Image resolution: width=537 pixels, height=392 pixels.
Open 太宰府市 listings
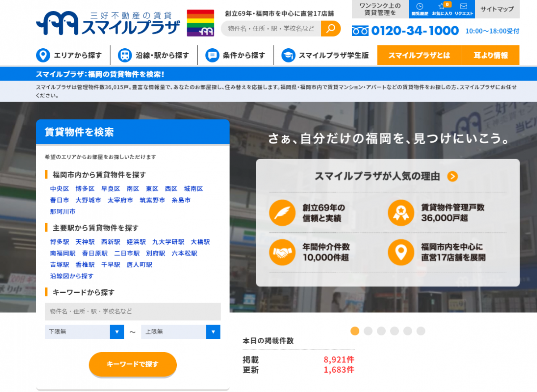[120, 200]
